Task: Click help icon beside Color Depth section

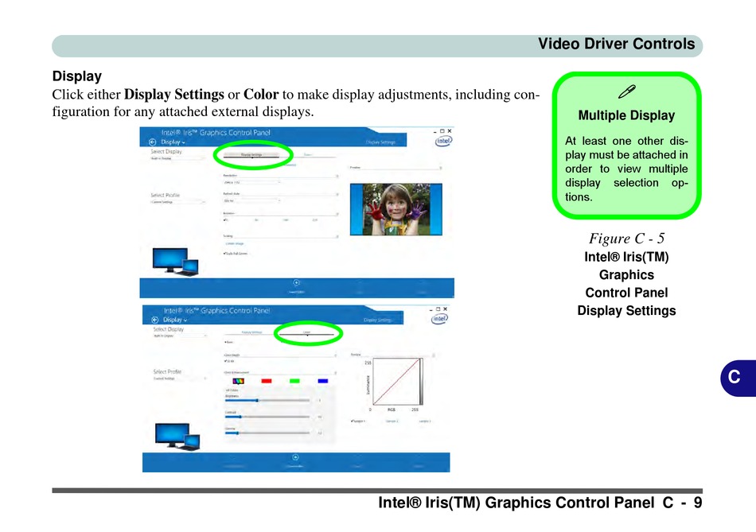Action: [x=336, y=355]
